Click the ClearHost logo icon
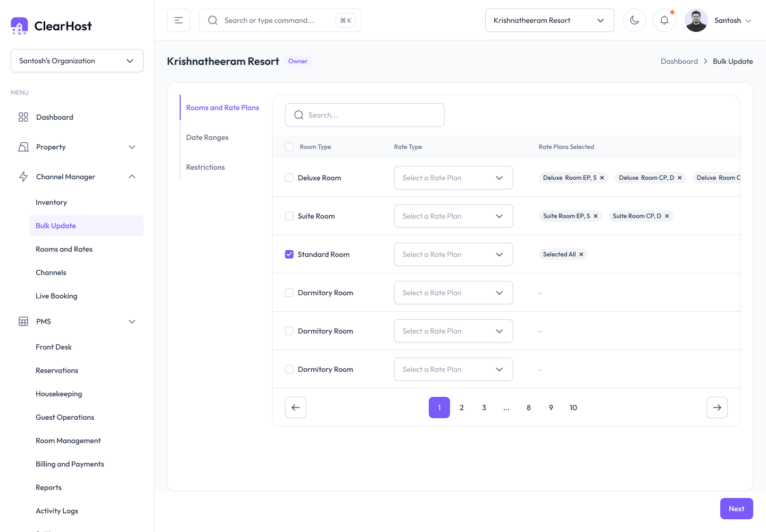The image size is (766, 532). click(x=20, y=26)
